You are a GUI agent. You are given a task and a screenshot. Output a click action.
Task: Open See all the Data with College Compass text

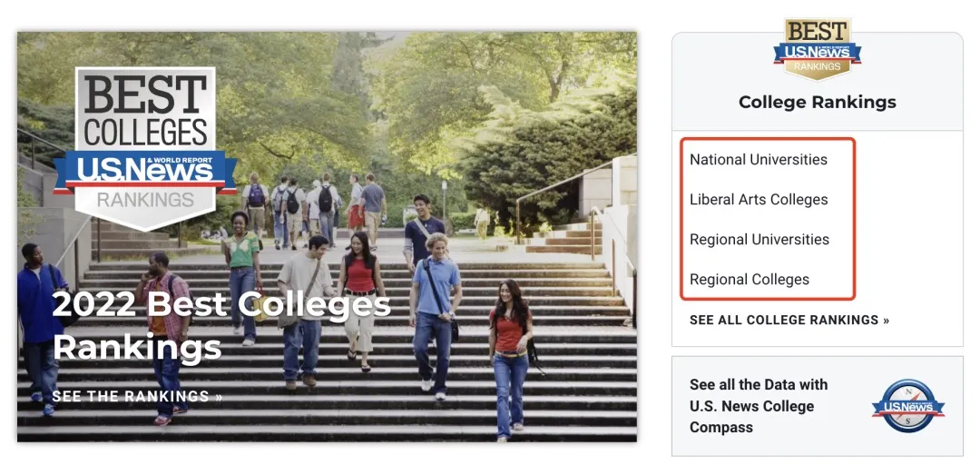click(x=759, y=406)
